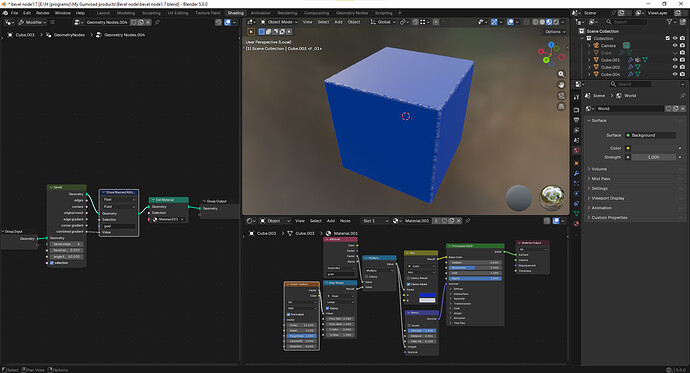Hide Camera in viewport via its eye icon
This screenshot has height=373, width=690.
pyautogui.click(x=675, y=45)
